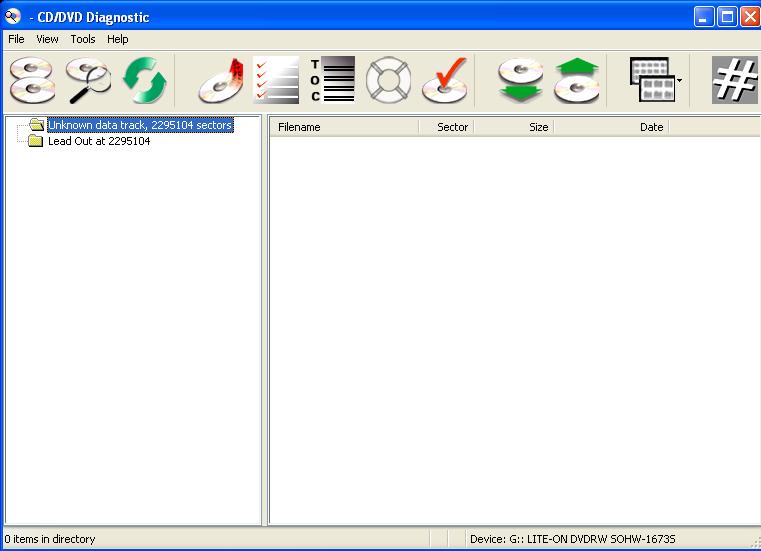The height and width of the screenshot is (551, 761).
Task: Open the View menu
Action: pos(47,39)
